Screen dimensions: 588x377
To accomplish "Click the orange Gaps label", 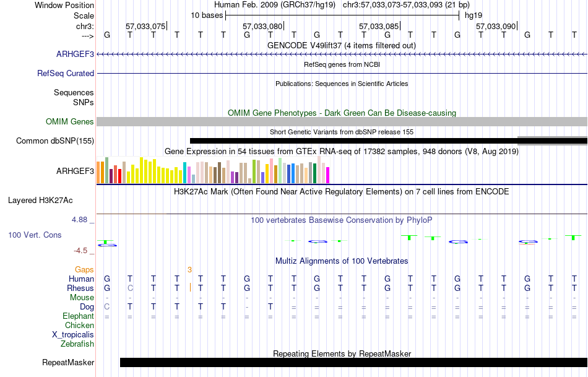I will click(x=84, y=269).
